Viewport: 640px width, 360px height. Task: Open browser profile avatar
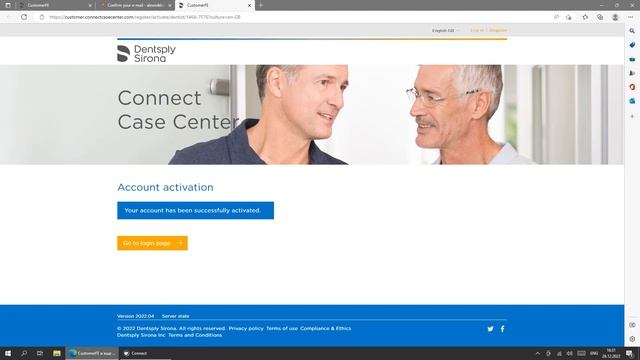(615, 17)
